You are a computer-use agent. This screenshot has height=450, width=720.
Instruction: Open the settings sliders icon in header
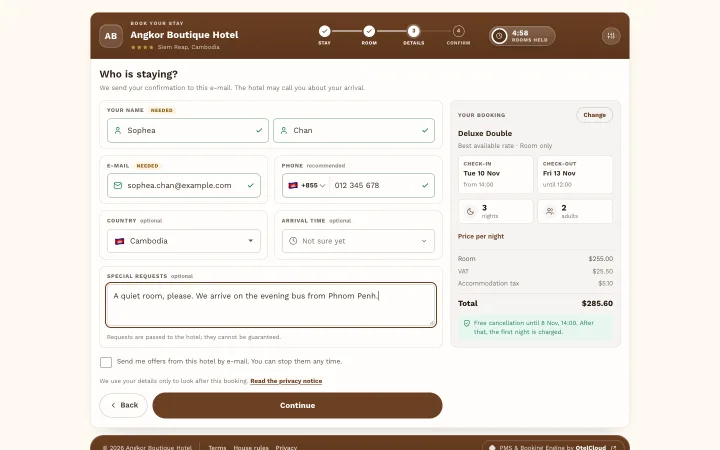coord(611,36)
